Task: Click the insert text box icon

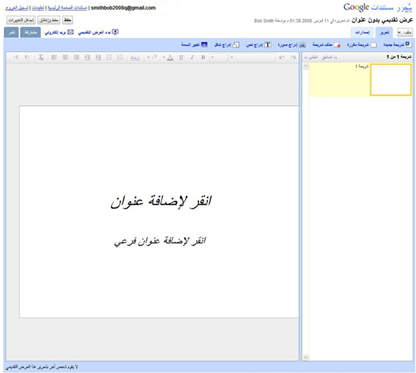Action: pos(268,45)
